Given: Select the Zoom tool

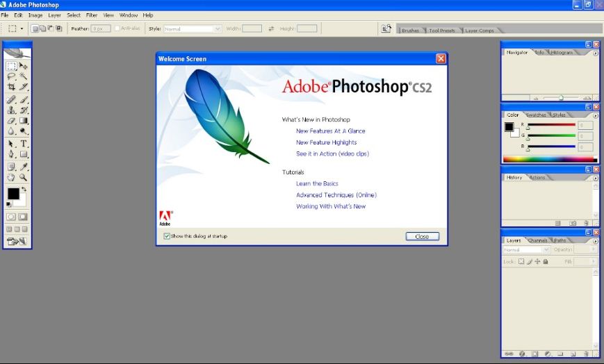Looking at the screenshot, I should click(24, 177).
